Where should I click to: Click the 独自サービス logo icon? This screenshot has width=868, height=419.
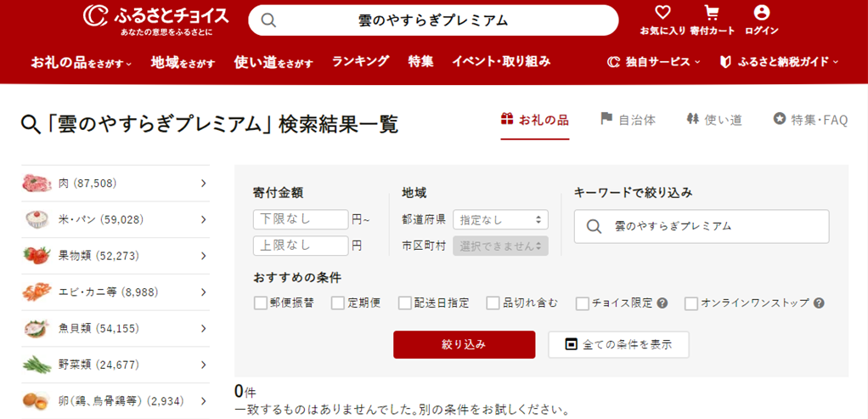pos(613,62)
